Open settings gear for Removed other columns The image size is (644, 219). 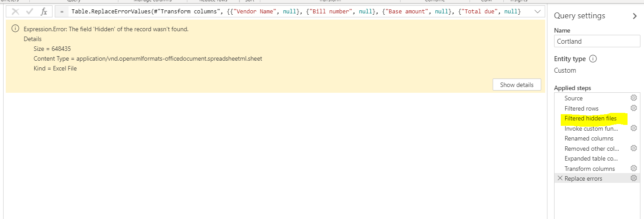coord(634,148)
